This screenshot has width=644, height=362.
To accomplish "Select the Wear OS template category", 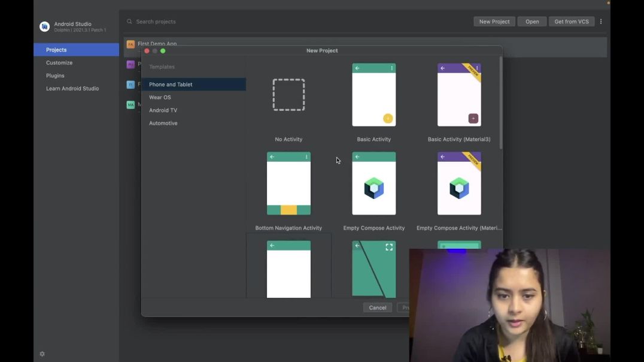I will [160, 96].
